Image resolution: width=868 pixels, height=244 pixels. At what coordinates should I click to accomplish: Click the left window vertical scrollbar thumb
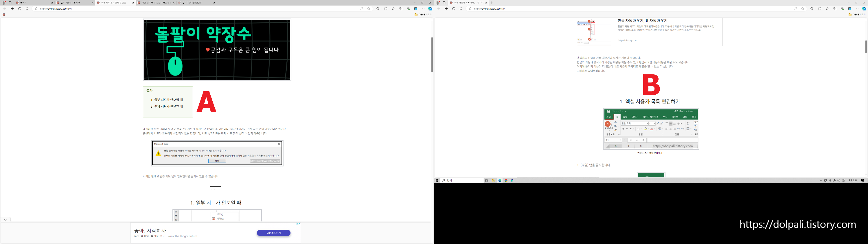pos(432,55)
